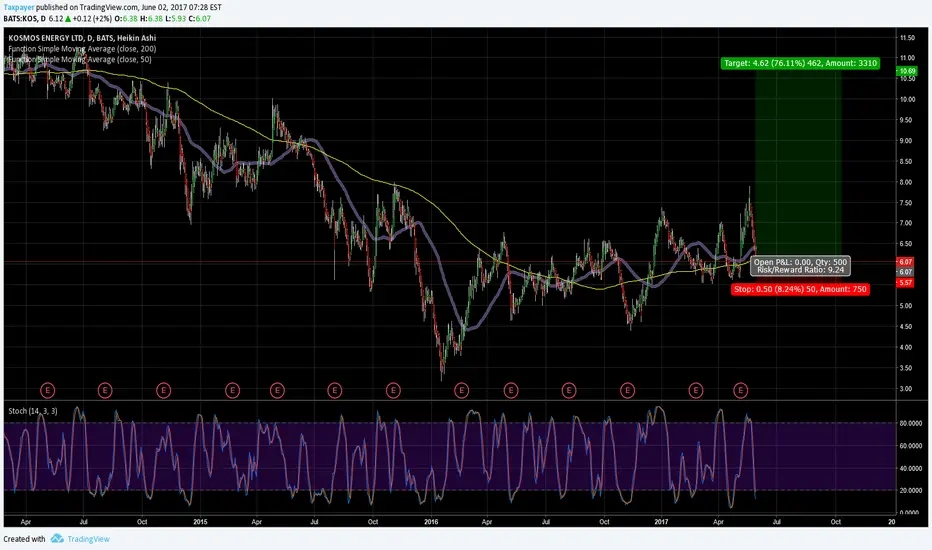Click the 2015 label on time axis
932x550 pixels.
pyautogui.click(x=200, y=521)
